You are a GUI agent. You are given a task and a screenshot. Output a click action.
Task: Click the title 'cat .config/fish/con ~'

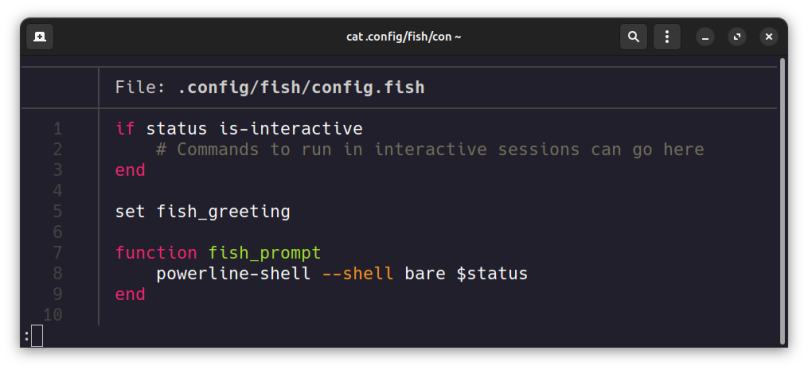click(403, 37)
